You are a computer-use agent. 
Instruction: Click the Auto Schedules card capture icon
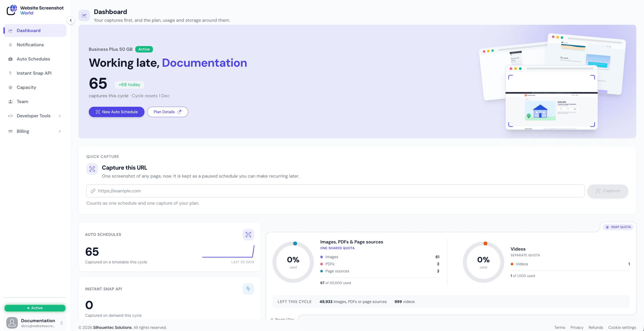coord(248,234)
